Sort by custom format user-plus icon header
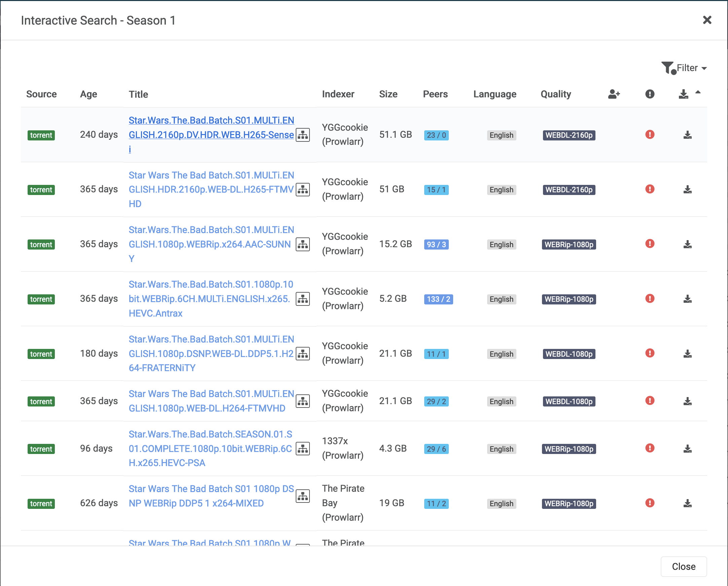The image size is (728, 586). [x=614, y=94]
